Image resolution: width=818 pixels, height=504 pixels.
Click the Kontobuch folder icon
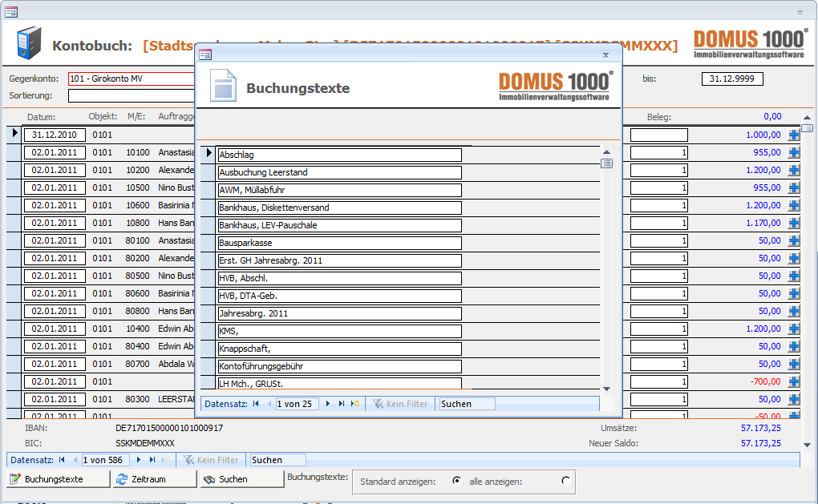[28, 42]
